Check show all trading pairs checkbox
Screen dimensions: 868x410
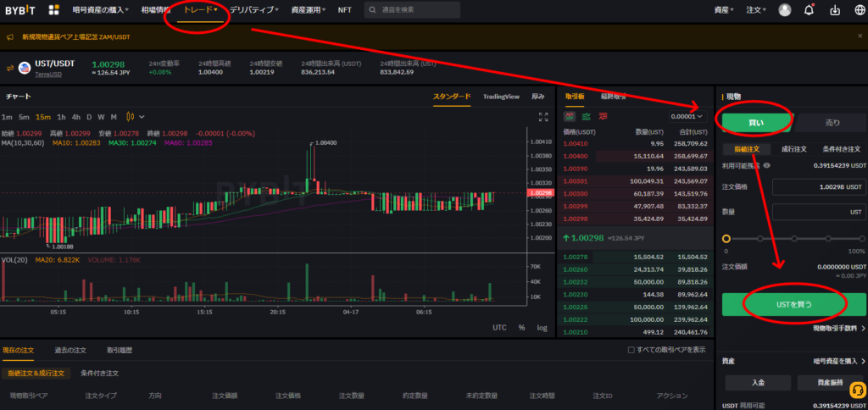pos(631,350)
